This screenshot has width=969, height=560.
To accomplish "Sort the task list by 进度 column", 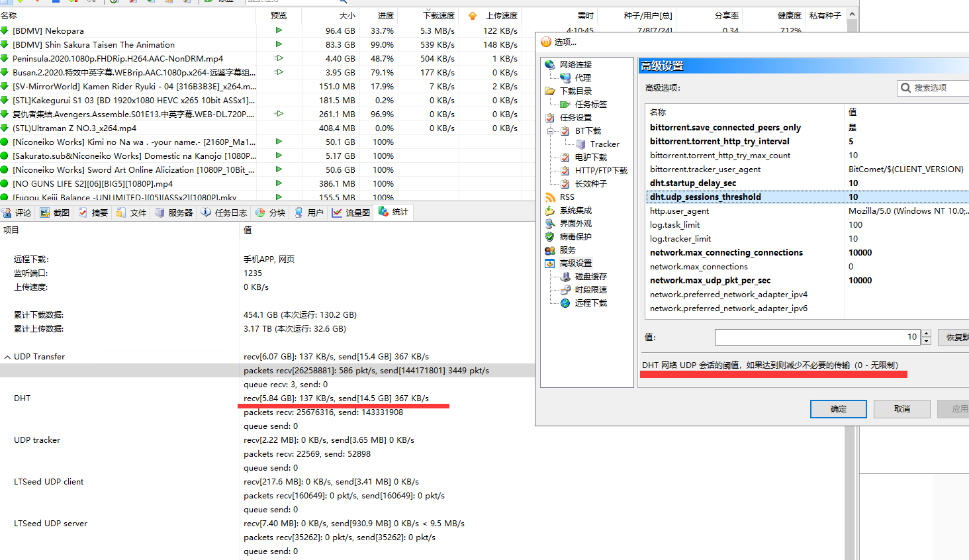I will click(378, 15).
